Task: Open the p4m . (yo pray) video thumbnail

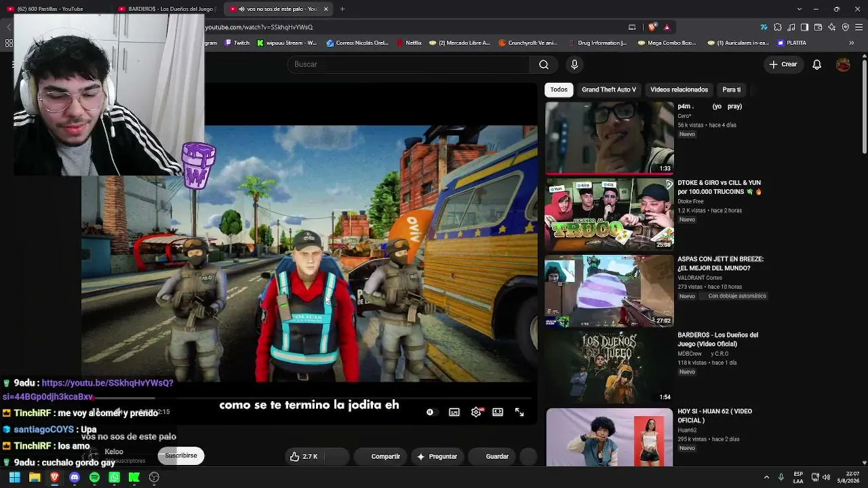Action: click(610, 138)
